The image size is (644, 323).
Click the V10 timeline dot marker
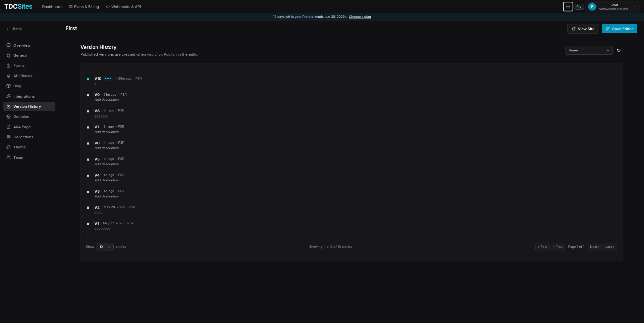click(x=88, y=79)
